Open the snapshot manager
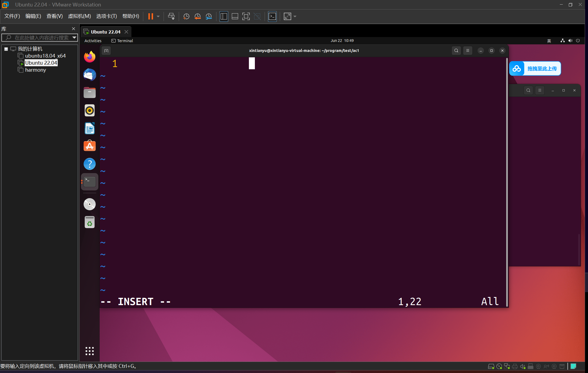The image size is (588, 373). pos(209,16)
